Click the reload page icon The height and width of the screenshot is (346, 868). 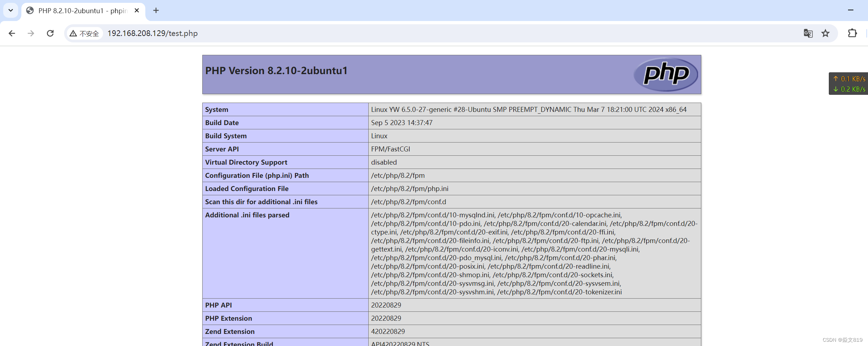coord(50,33)
